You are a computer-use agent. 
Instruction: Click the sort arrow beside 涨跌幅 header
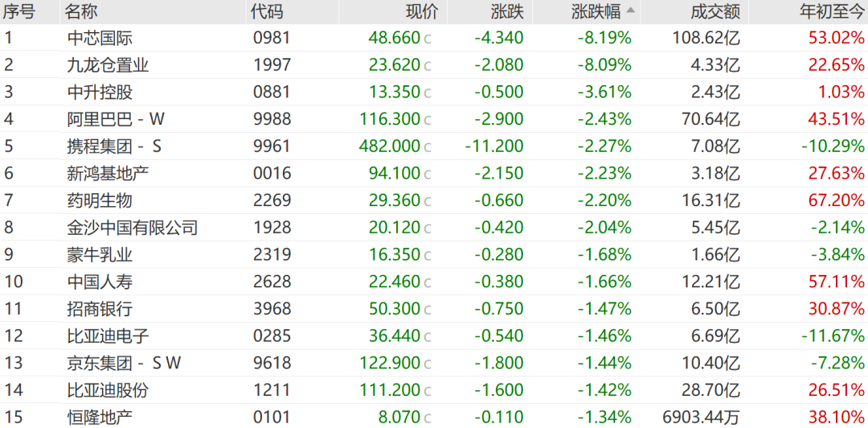[x=631, y=11]
